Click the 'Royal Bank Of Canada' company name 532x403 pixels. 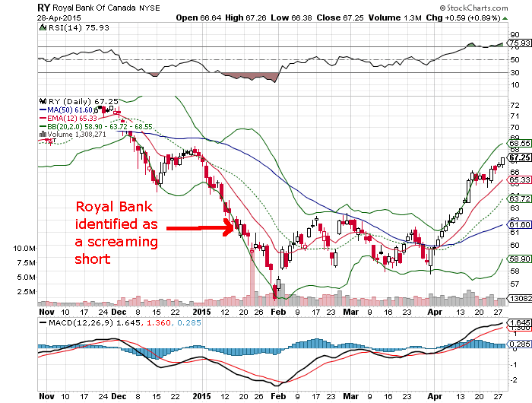click(x=94, y=8)
